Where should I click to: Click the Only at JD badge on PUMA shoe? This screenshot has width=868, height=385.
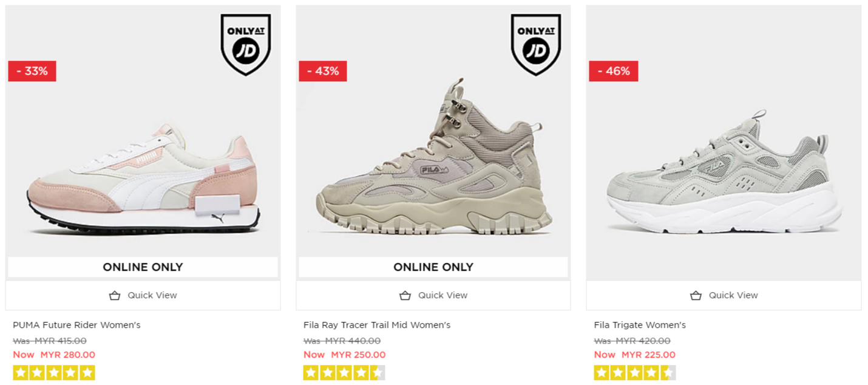pos(246,44)
